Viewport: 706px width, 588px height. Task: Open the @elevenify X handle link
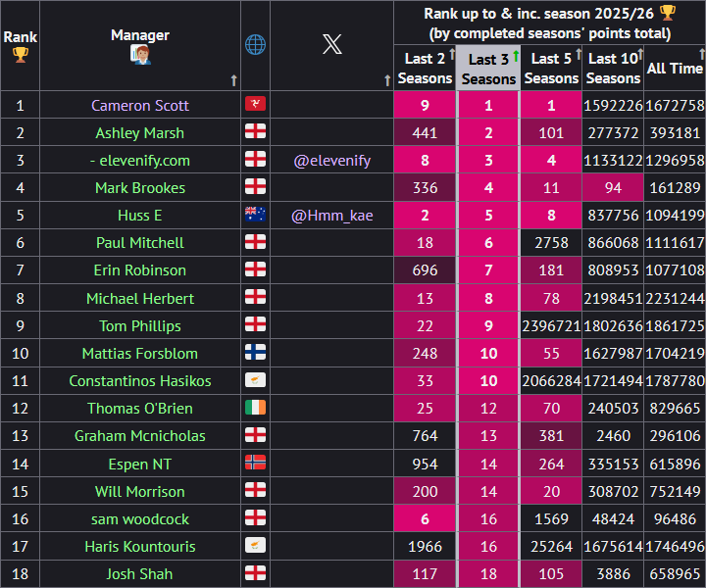click(331, 161)
